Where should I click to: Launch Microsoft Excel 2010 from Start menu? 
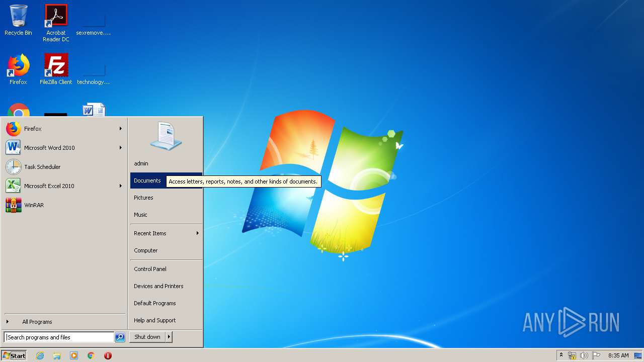(64, 186)
